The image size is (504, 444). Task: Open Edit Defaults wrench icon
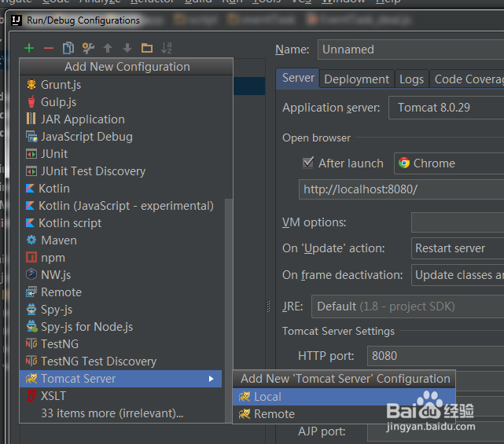click(88, 48)
